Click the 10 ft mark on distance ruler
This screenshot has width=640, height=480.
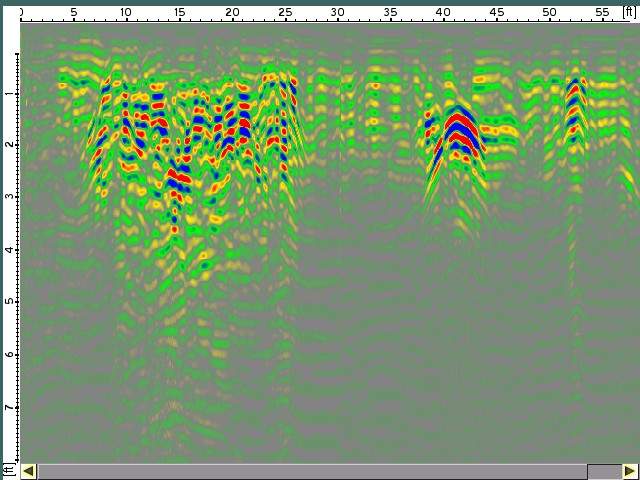coord(126,12)
